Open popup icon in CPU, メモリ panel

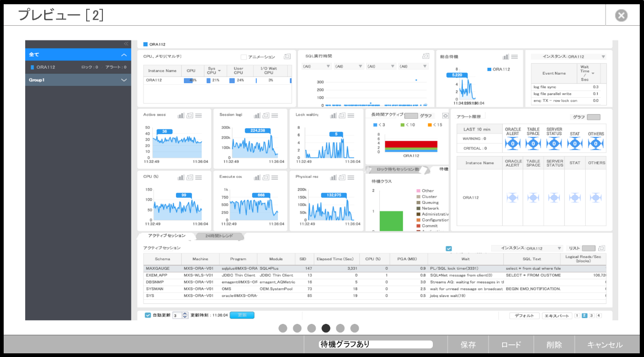[287, 56]
